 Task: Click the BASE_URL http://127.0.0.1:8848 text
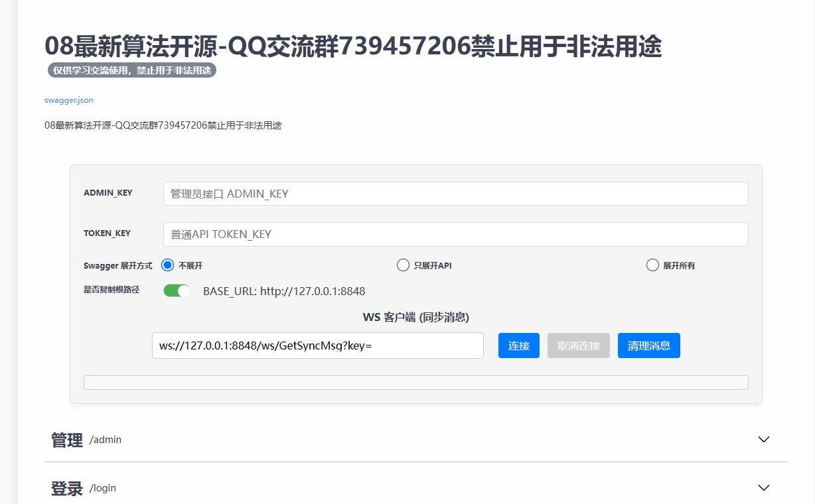click(x=284, y=291)
